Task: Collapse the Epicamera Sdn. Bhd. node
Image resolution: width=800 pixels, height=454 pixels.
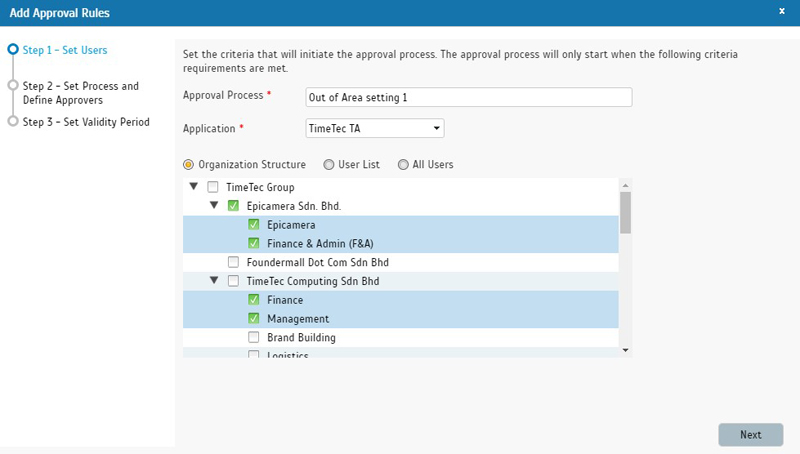Action: click(214, 206)
